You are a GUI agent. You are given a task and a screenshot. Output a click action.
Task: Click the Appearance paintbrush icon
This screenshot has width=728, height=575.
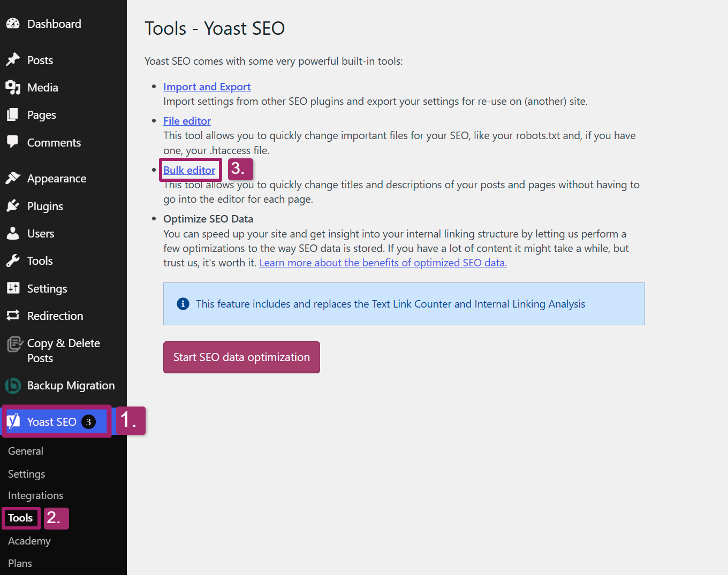point(13,178)
